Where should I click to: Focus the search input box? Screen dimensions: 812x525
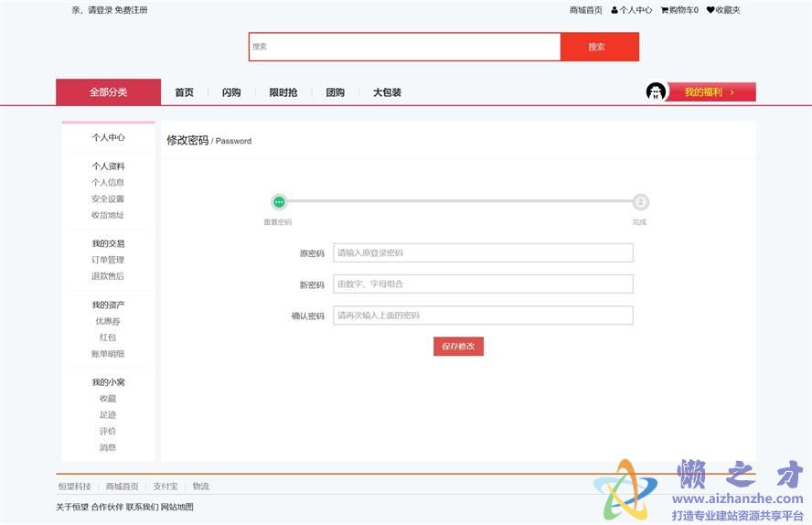(x=404, y=47)
